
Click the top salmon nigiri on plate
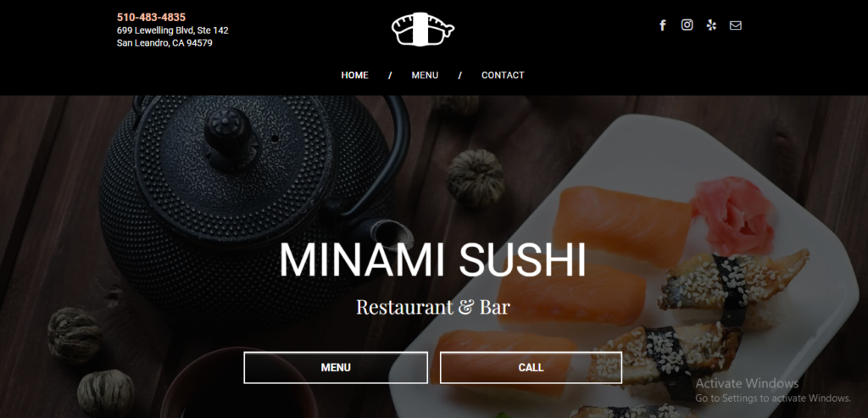[x=621, y=224]
